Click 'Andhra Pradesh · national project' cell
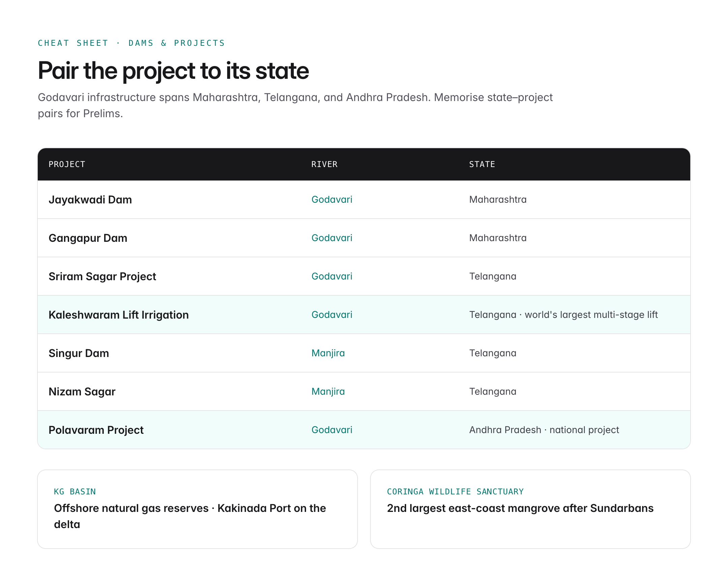The image size is (728, 586). point(544,430)
